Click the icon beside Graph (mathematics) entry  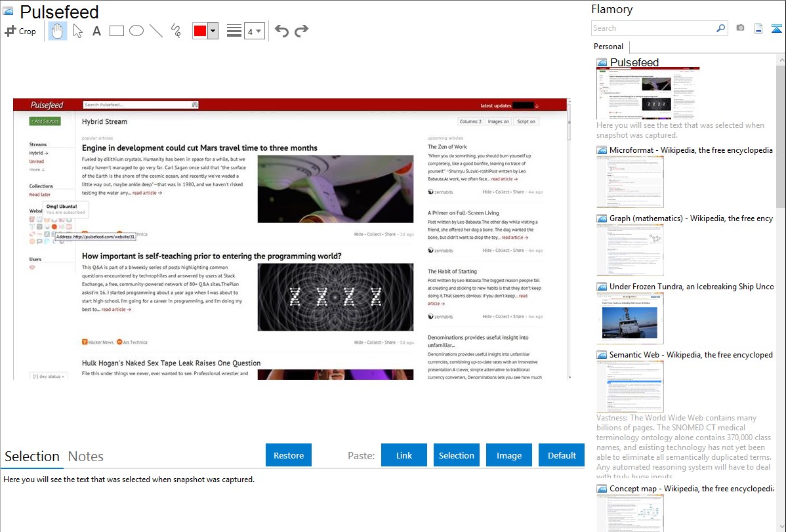(602, 218)
